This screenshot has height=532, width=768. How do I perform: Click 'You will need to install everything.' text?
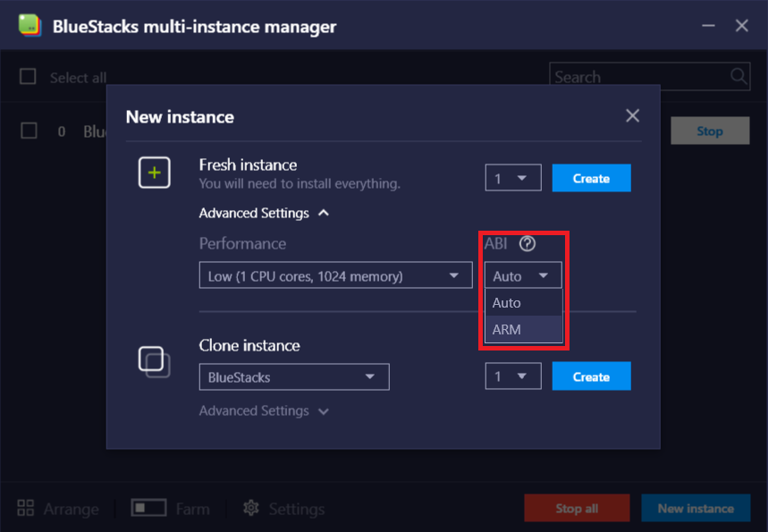pos(300,183)
